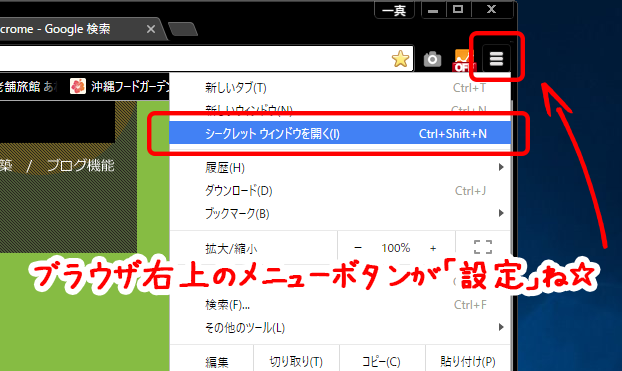
Task: Expand the ブックマーク(B) submenu
Action: pyautogui.click(x=340, y=214)
